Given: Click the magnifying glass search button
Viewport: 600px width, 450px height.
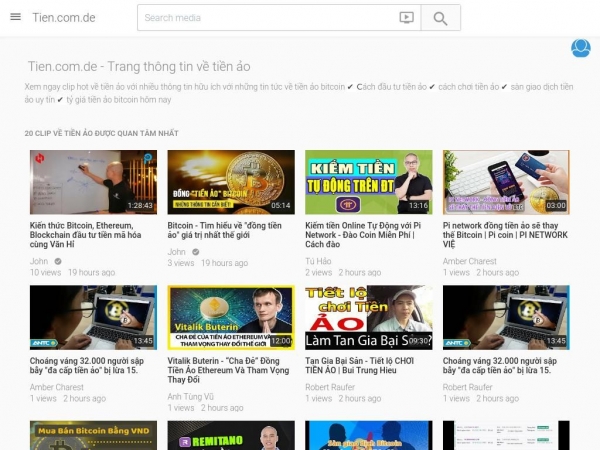Looking at the screenshot, I should [x=440, y=18].
